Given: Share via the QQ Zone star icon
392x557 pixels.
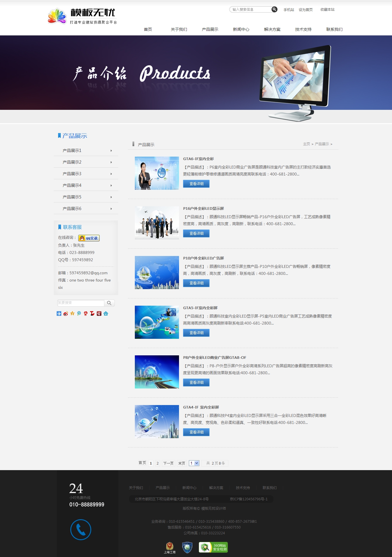Looking at the screenshot, I should (72, 314).
